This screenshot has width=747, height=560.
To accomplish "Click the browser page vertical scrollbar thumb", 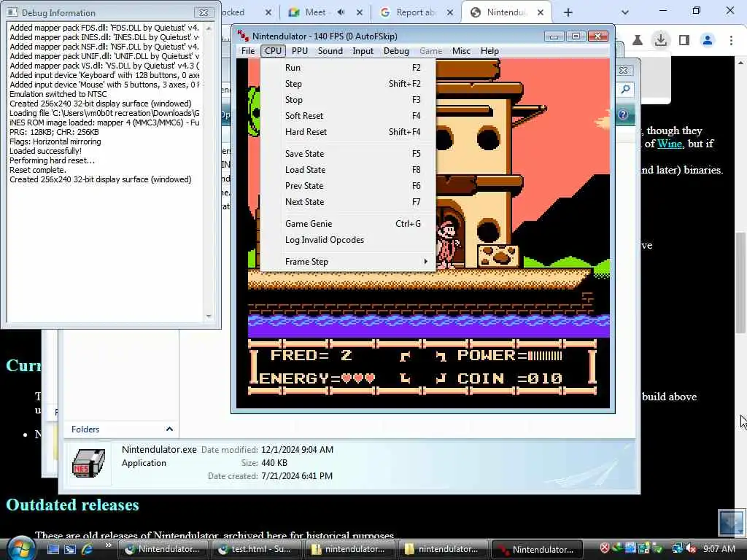I will 740,283.
